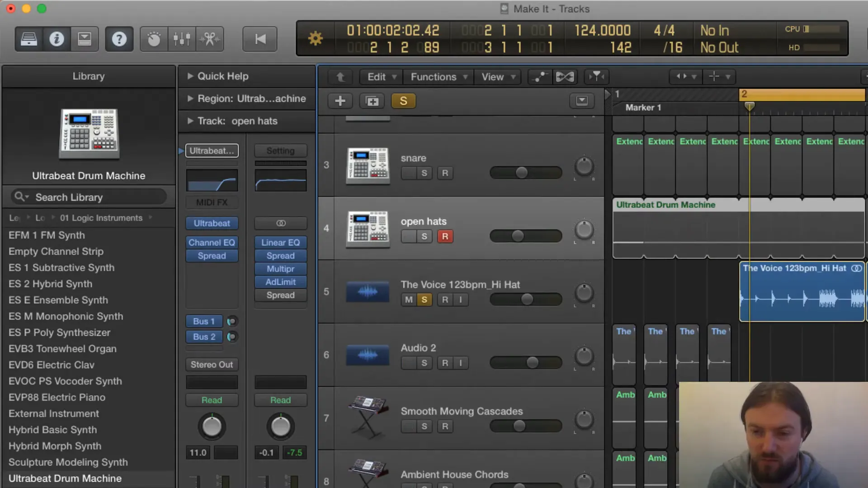Click the Smooth Moving Cascades keyboard icon

pos(368,417)
